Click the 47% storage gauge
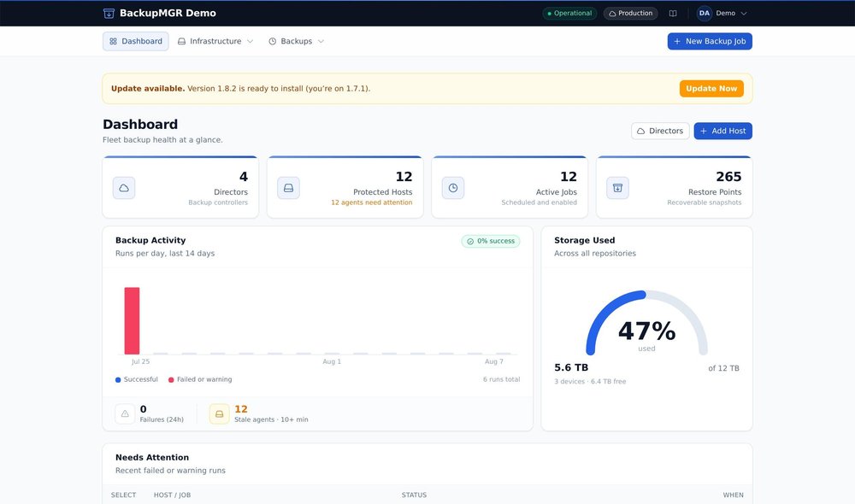Screen dimensions: 855x504 pyautogui.click(x=646, y=323)
